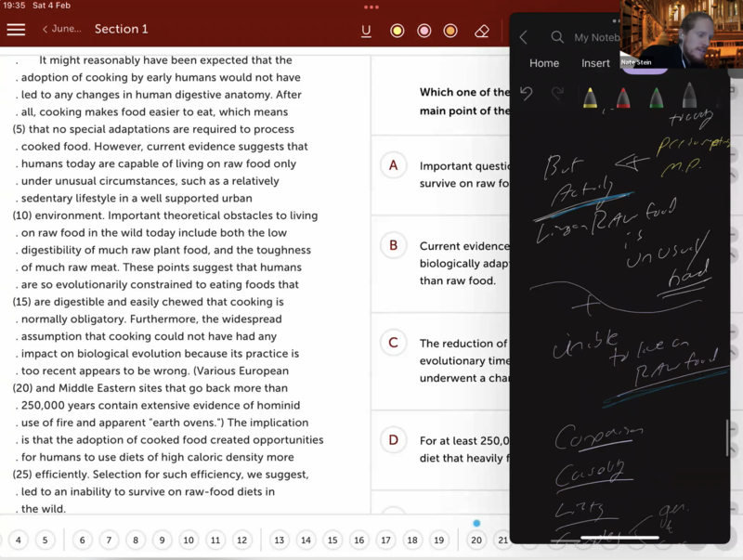
Task: Jump to question 12
Action: (241, 540)
